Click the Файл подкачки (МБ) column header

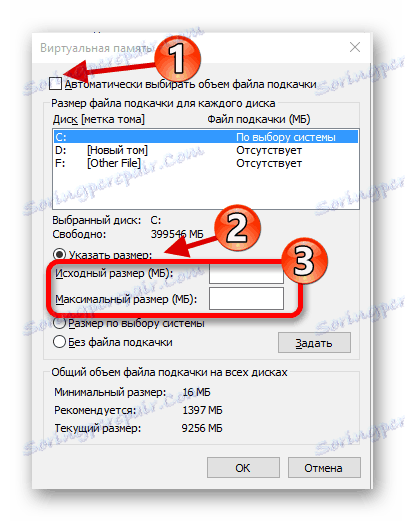pyautogui.click(x=259, y=119)
